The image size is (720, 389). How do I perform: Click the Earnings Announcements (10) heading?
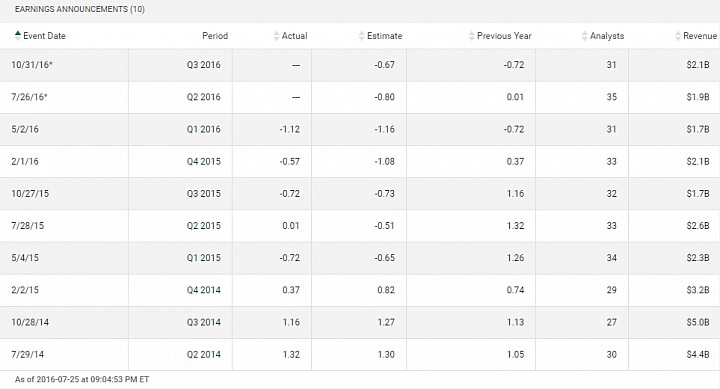[x=79, y=9]
